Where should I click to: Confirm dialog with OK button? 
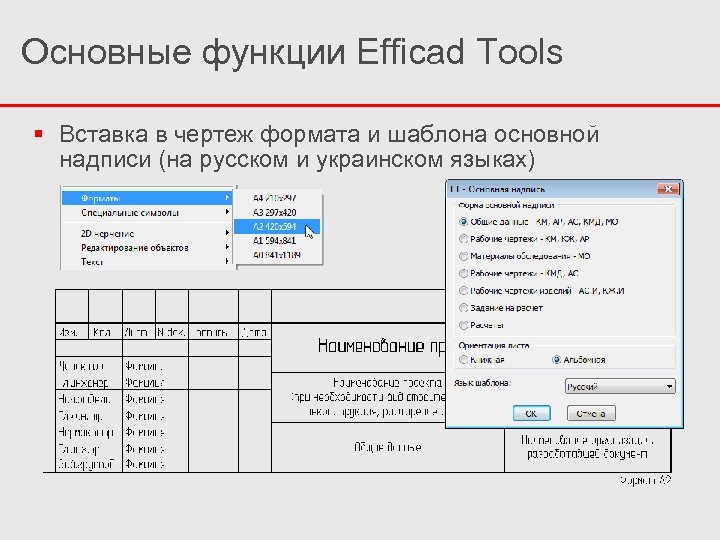click(x=531, y=413)
